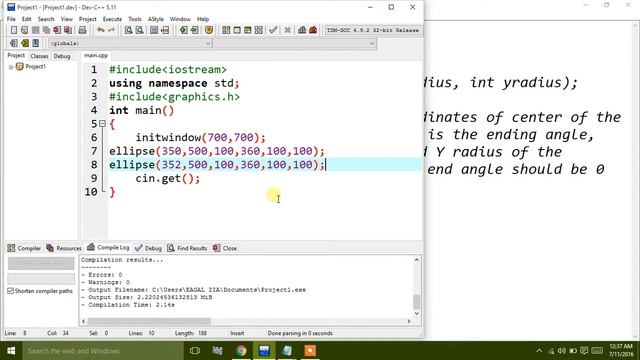Click the Open project or file icon

click(24, 30)
